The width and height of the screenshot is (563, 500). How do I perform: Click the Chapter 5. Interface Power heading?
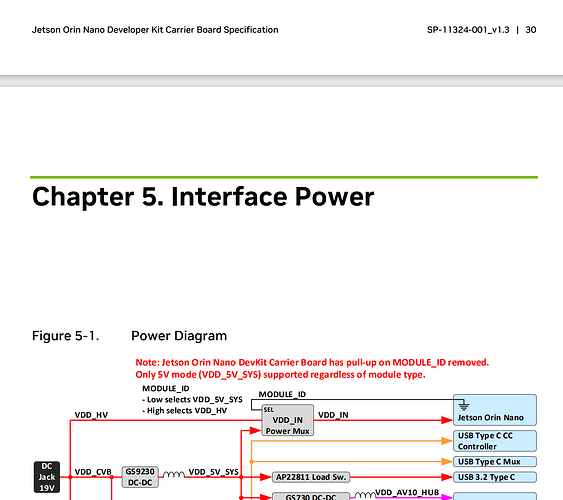(203, 197)
